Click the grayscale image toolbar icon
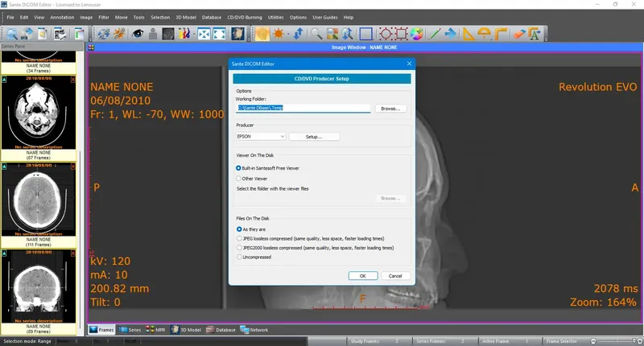644x346 pixels. 168,34
